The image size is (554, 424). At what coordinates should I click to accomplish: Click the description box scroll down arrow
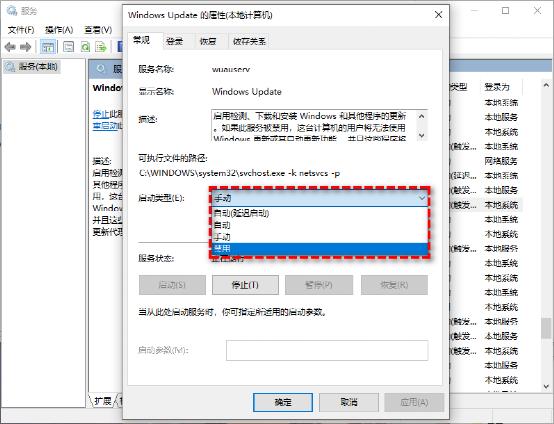click(421, 135)
